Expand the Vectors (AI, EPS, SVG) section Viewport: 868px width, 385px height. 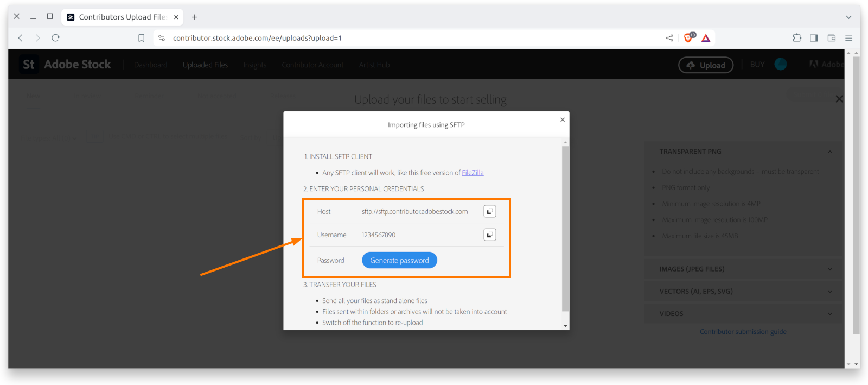829,292
